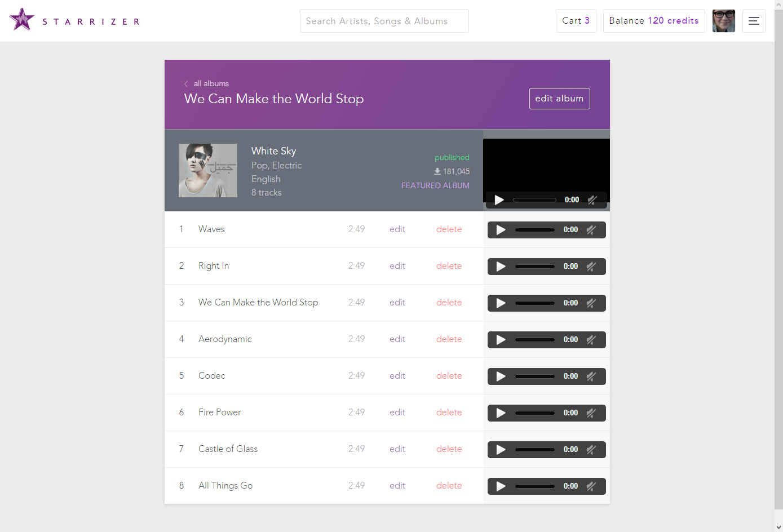
Task: Click the Castle of Glass track title
Action: pos(228,449)
